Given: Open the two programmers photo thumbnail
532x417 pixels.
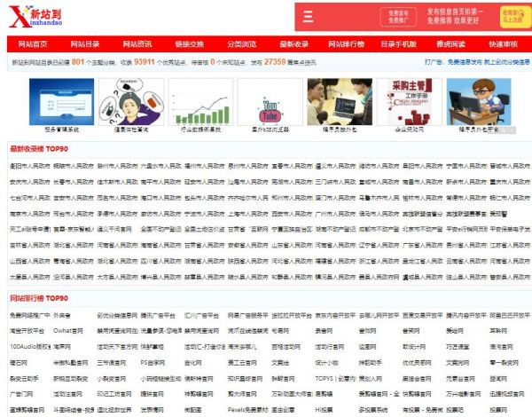Looking at the screenshot, I should point(340,101).
